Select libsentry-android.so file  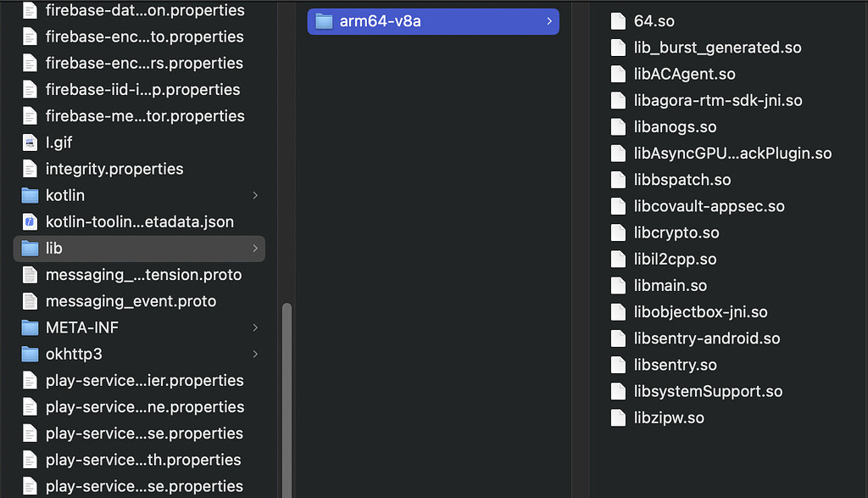tap(706, 339)
